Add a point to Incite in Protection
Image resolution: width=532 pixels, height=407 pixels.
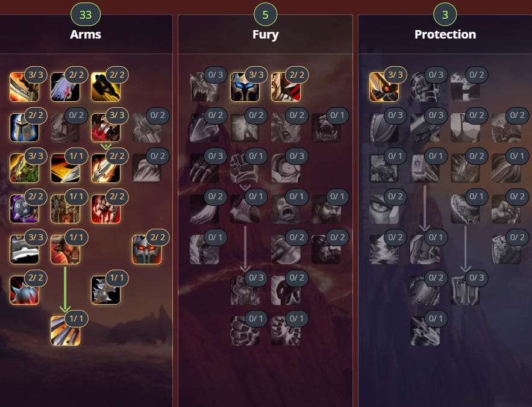384,87
